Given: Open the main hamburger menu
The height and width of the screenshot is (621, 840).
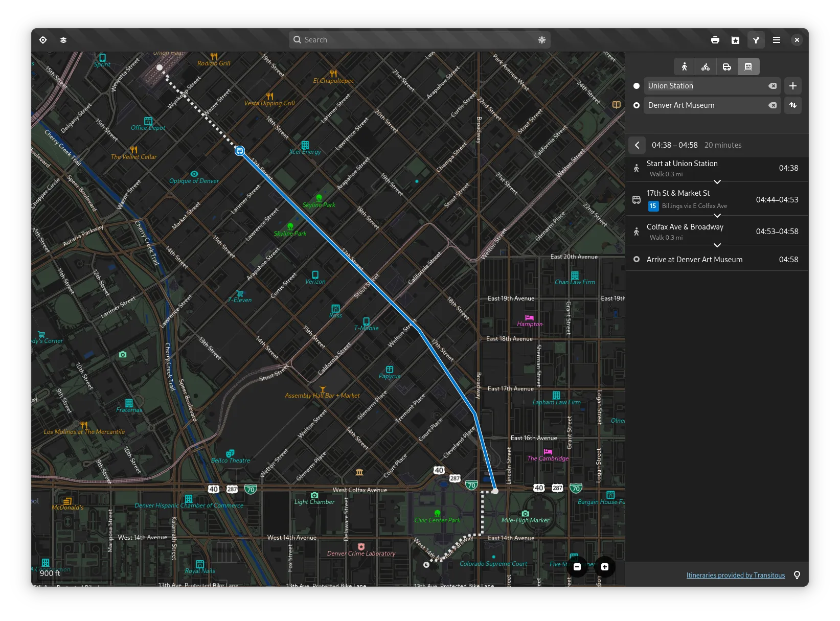Looking at the screenshot, I should 777,40.
